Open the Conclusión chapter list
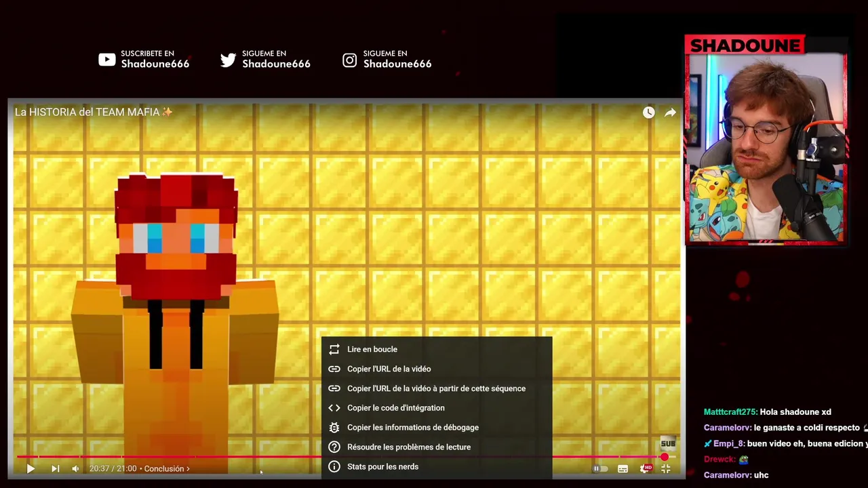The height and width of the screenshot is (488, 868). [x=167, y=468]
